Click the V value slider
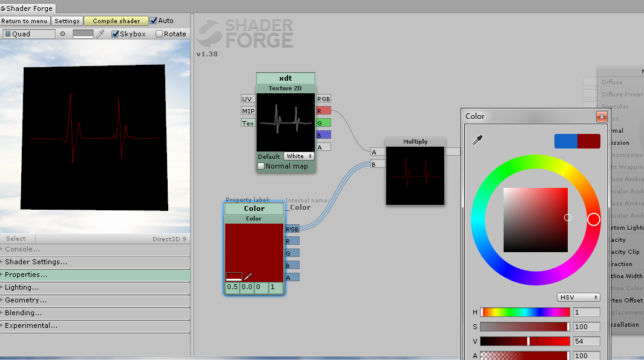 click(525, 341)
